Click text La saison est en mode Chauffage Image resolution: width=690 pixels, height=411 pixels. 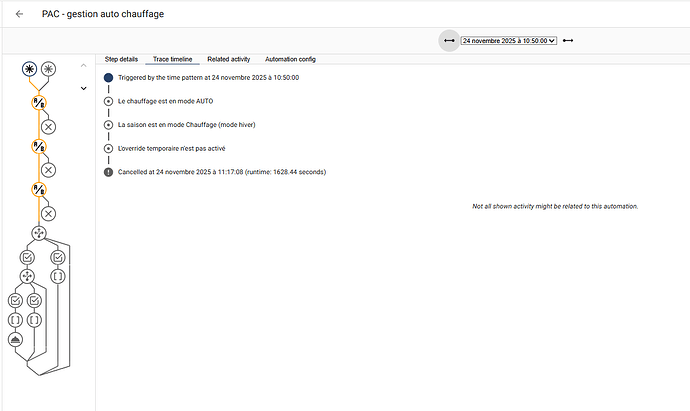tap(187, 125)
